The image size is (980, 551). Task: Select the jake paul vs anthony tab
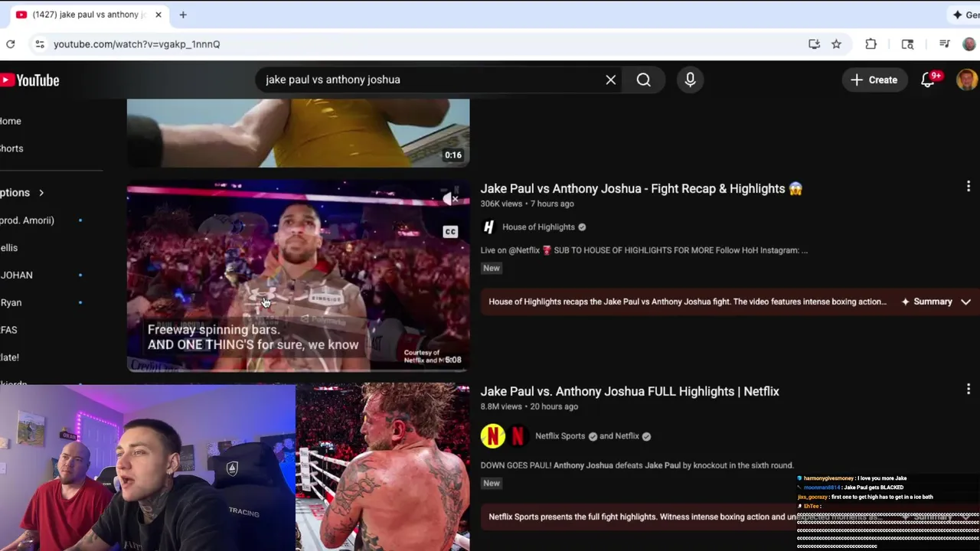pyautogui.click(x=89, y=15)
